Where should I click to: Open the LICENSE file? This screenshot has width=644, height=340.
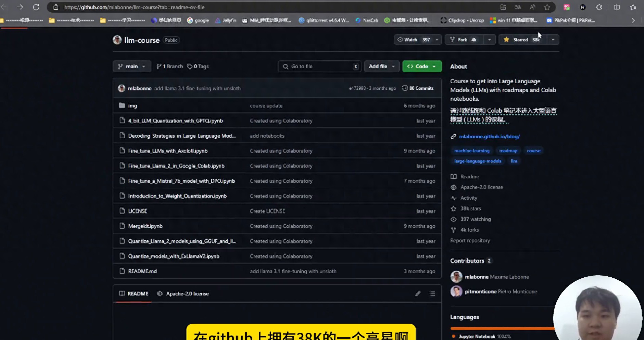coord(138,211)
